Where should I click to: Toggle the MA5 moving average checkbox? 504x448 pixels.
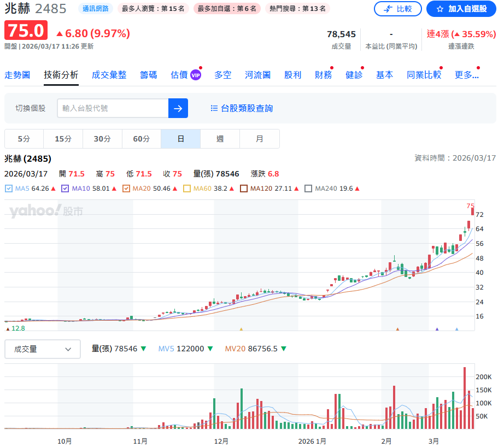click(x=8, y=188)
